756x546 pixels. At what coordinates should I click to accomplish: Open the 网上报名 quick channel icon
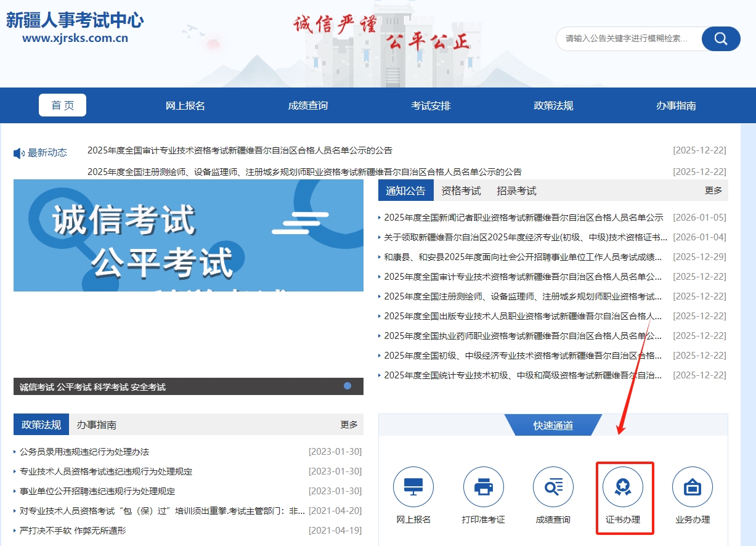413,487
